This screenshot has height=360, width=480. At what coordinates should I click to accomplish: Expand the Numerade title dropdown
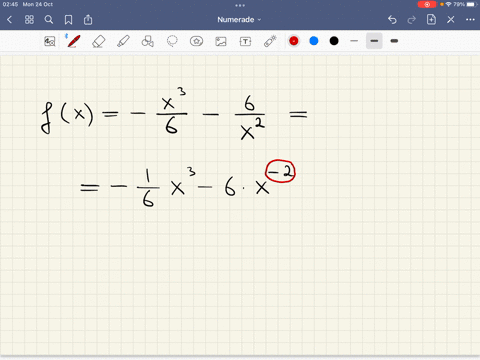tap(239, 20)
